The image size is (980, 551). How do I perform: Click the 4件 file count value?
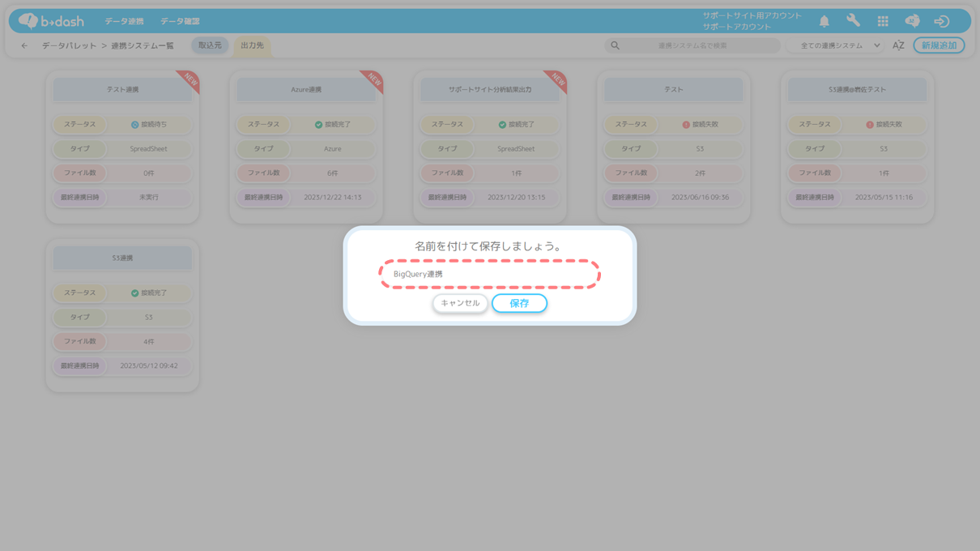point(149,342)
